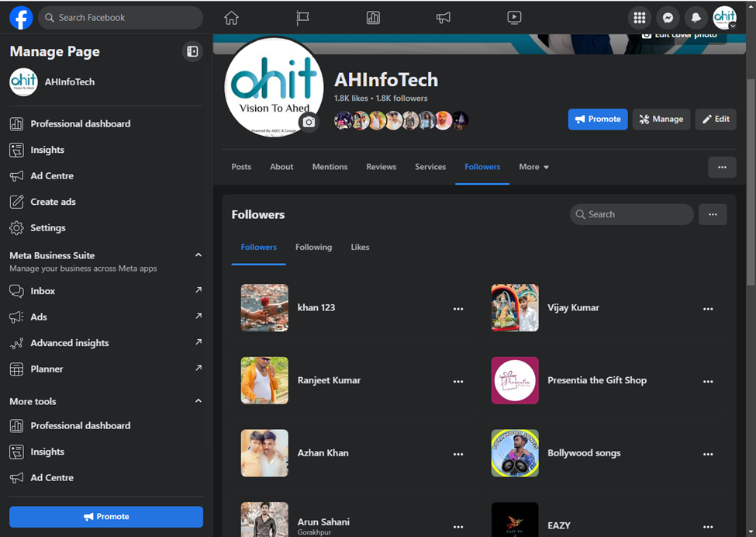Open the account profile avatar menu

[x=724, y=18]
